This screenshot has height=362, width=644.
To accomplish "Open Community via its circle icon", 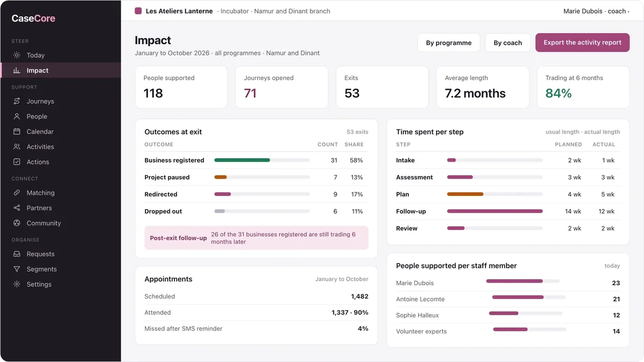I will tap(17, 223).
